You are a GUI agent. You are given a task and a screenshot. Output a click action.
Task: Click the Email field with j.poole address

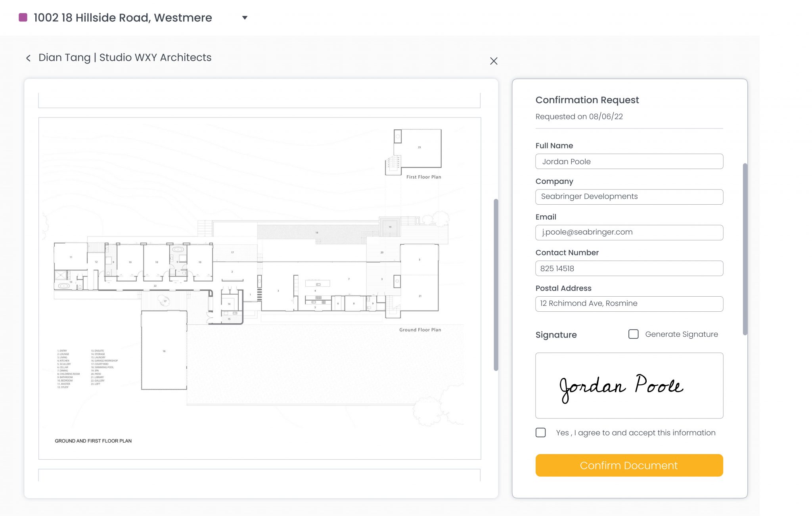tap(629, 232)
